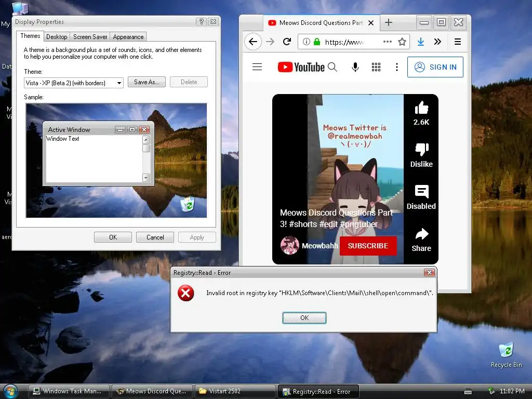Screen dimensions: 532x399
Task: Open the browser hamburger menu
Action: click(457, 42)
